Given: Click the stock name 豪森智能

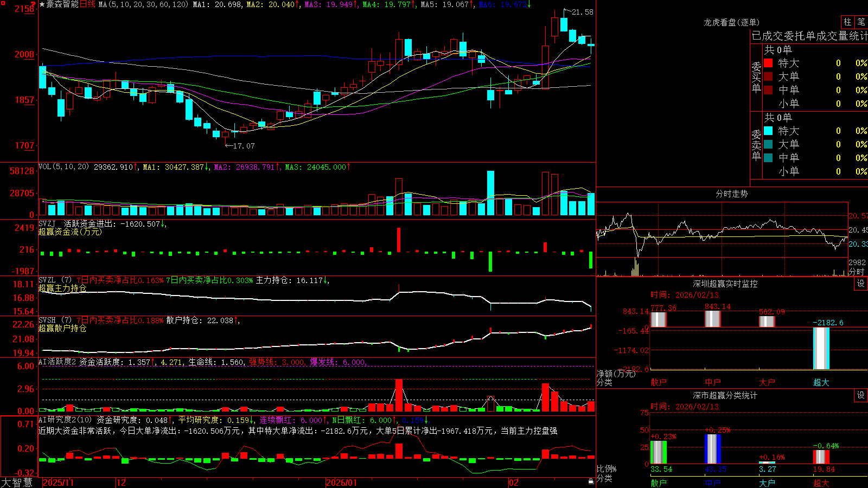Looking at the screenshot, I should (x=63, y=4).
